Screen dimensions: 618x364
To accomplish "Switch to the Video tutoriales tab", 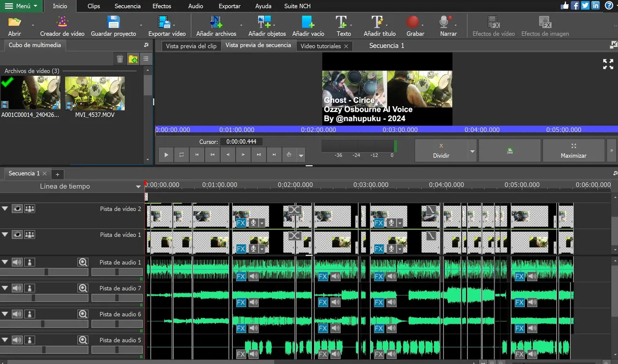I will click(321, 46).
